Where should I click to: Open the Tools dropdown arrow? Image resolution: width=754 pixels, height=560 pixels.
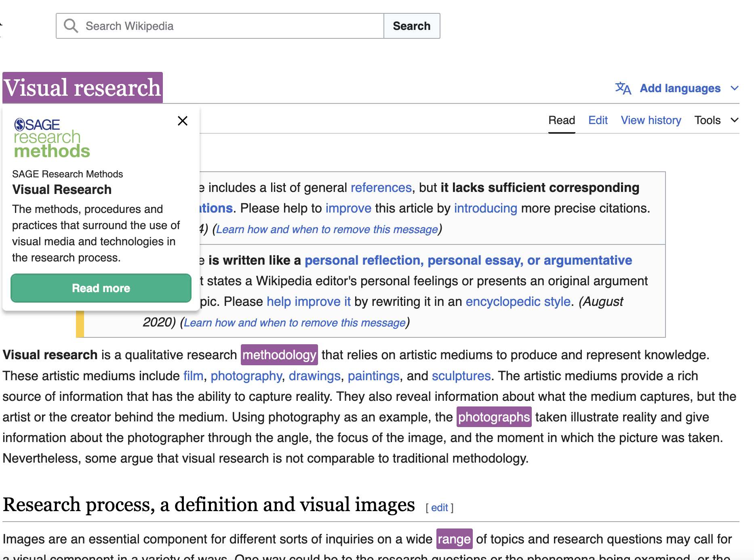click(735, 120)
